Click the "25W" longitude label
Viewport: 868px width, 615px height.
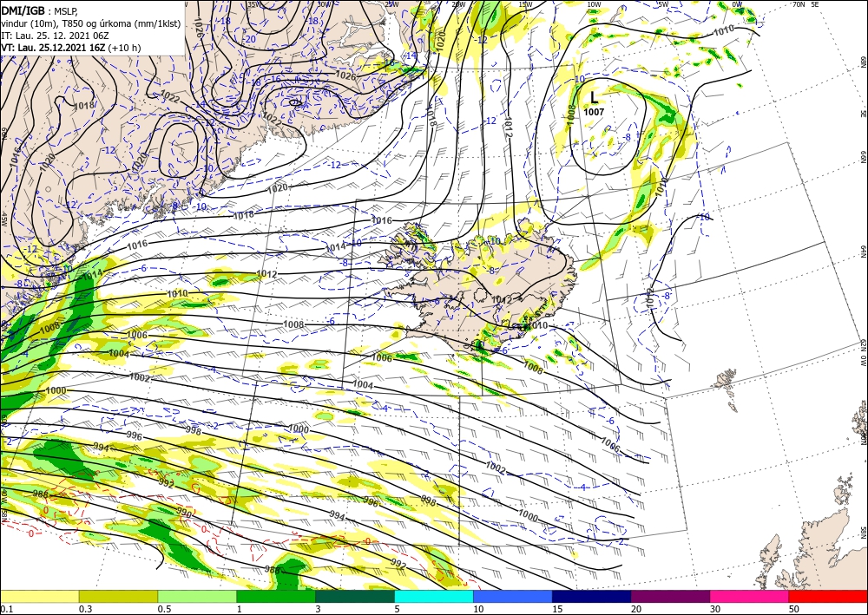pyautogui.click(x=391, y=4)
